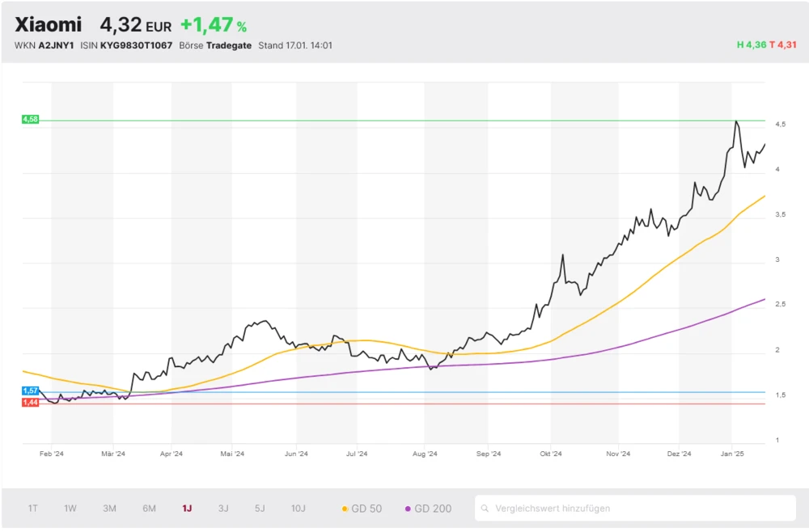
Task: Toggle the GD 50 moving average
Action: tap(362, 509)
